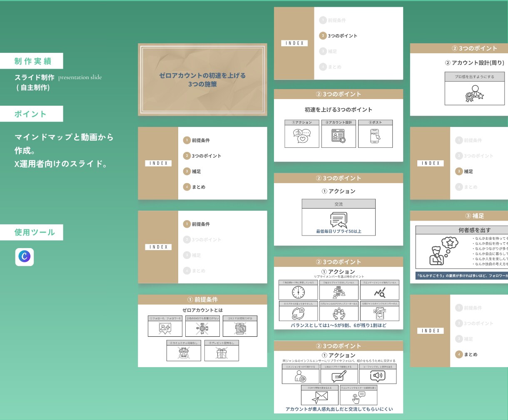
Task: Click the Canva tool logo icon
Action: pyautogui.click(x=25, y=256)
